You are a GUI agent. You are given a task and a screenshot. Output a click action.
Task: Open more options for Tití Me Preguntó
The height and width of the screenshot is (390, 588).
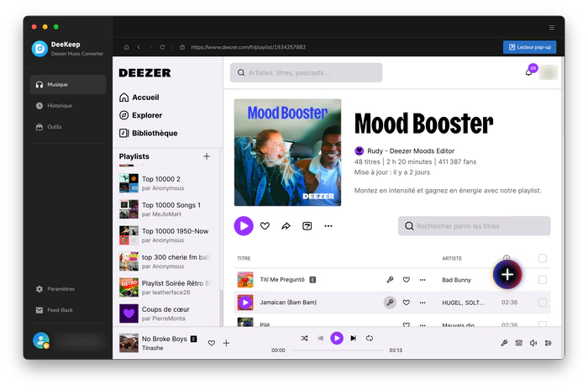click(423, 280)
